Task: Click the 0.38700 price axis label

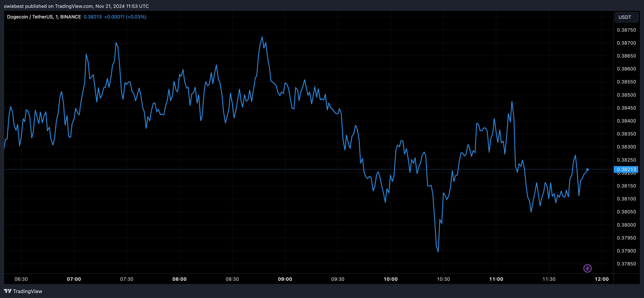Action: click(x=626, y=43)
